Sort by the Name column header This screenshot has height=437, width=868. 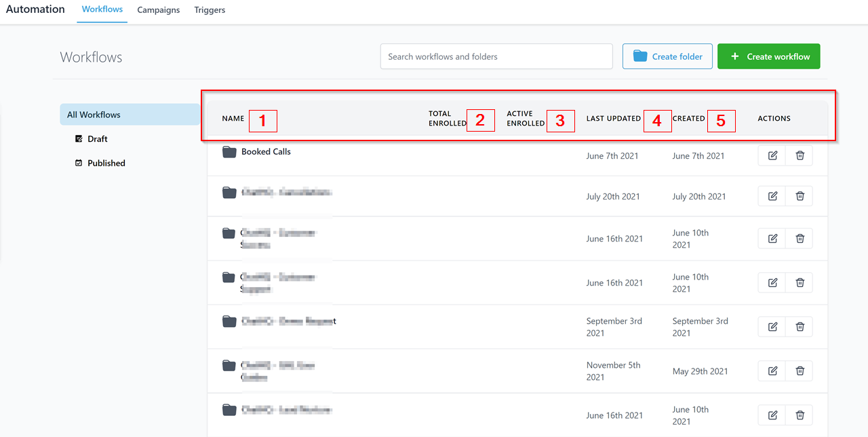pyautogui.click(x=233, y=119)
